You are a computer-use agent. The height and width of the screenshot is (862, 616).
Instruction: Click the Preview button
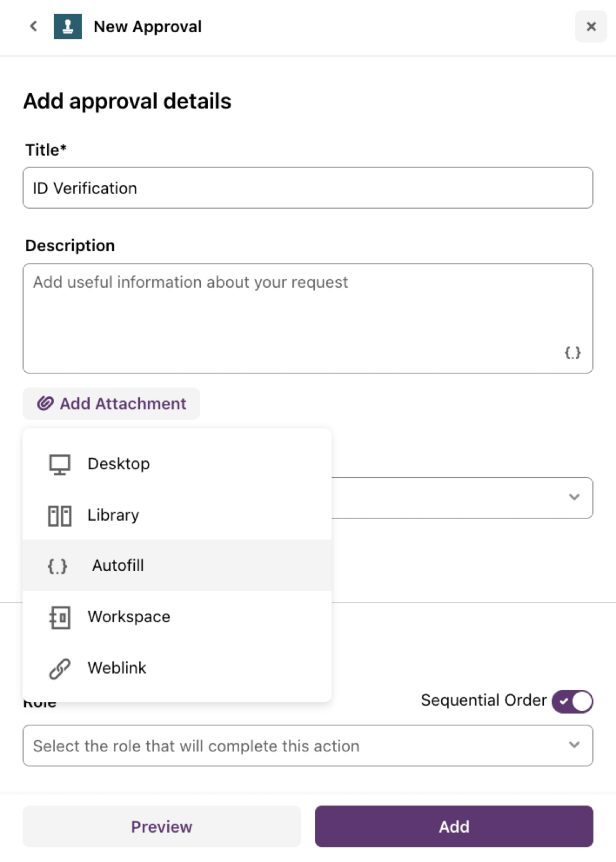(162, 826)
